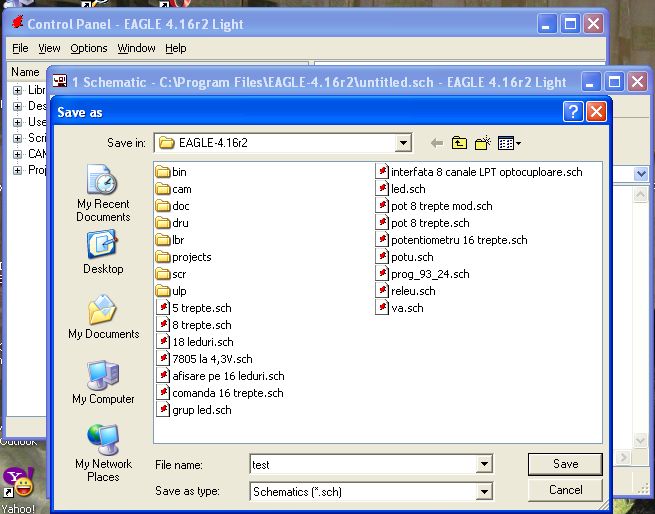Open the View Menu icon dropdown

509,143
